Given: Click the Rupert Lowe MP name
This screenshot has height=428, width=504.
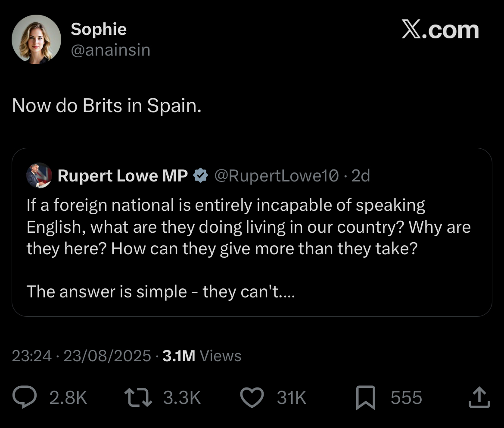Looking at the screenshot, I should click(123, 176).
